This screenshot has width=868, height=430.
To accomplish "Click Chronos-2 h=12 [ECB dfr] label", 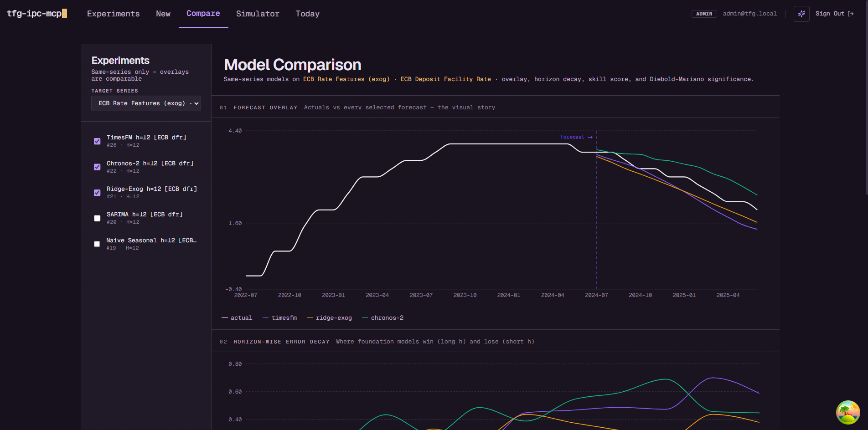I will [x=150, y=163].
